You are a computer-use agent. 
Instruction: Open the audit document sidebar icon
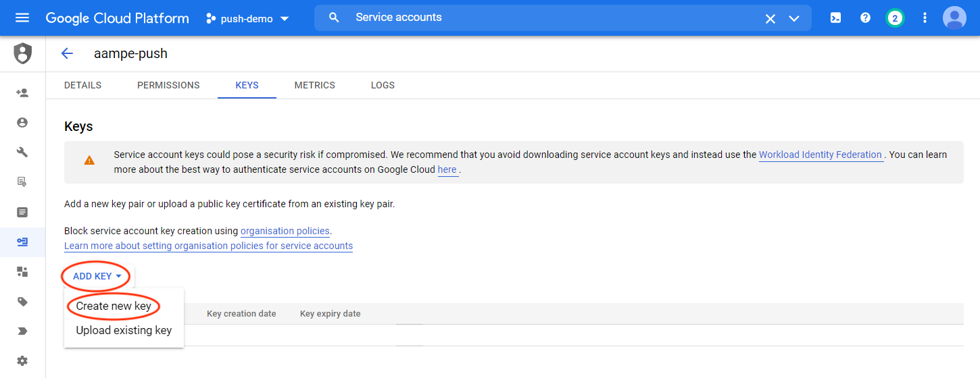[x=22, y=182]
